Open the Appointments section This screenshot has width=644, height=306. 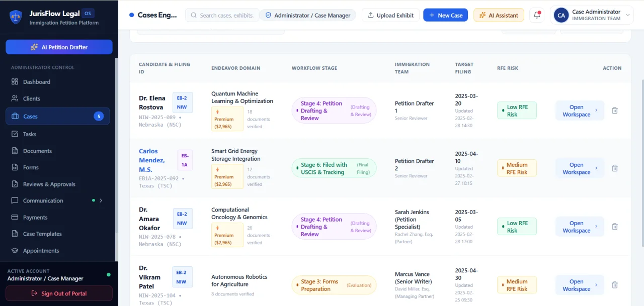pyautogui.click(x=58, y=250)
